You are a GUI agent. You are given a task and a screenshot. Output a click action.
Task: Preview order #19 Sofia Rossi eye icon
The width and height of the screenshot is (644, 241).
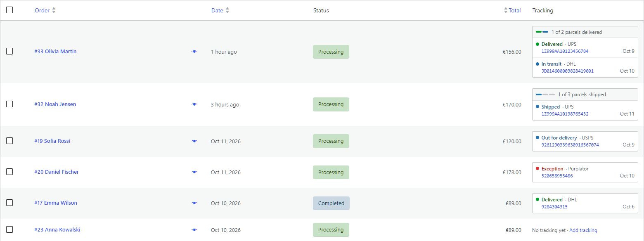pyautogui.click(x=194, y=141)
